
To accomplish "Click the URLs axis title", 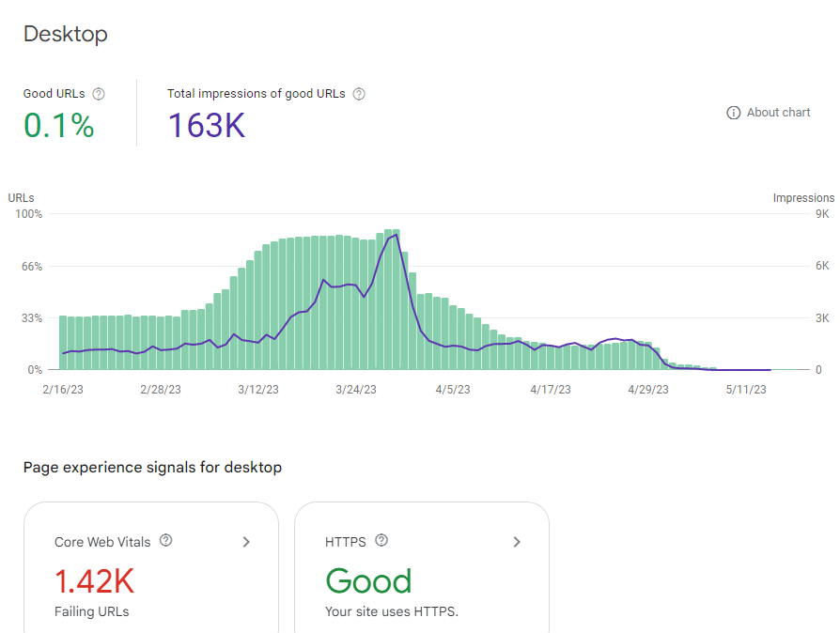I will [21, 198].
